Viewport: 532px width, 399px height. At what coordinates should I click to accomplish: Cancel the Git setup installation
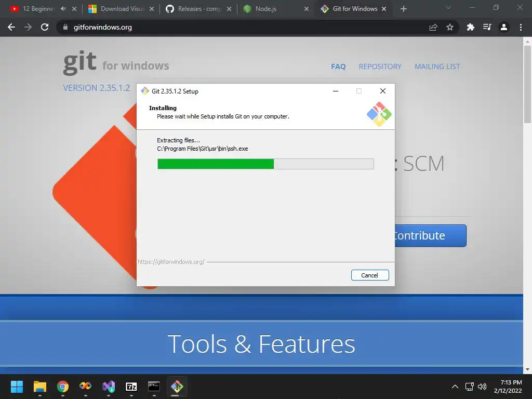[370, 275]
